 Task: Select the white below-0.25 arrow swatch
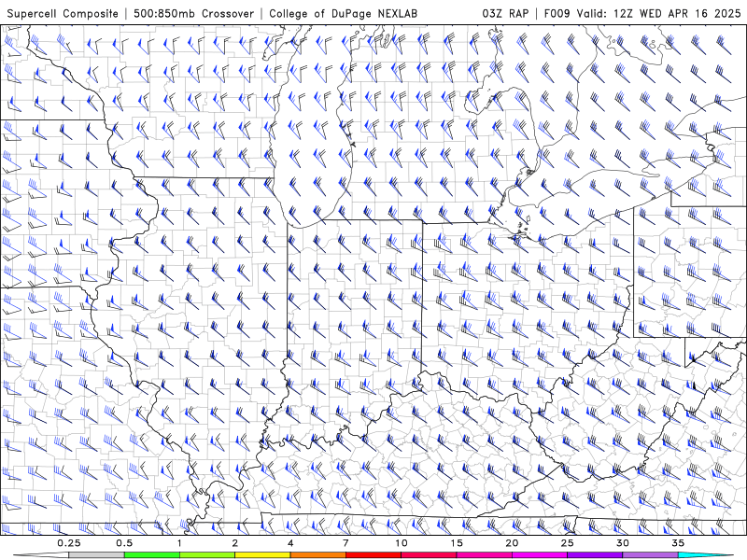(41, 555)
